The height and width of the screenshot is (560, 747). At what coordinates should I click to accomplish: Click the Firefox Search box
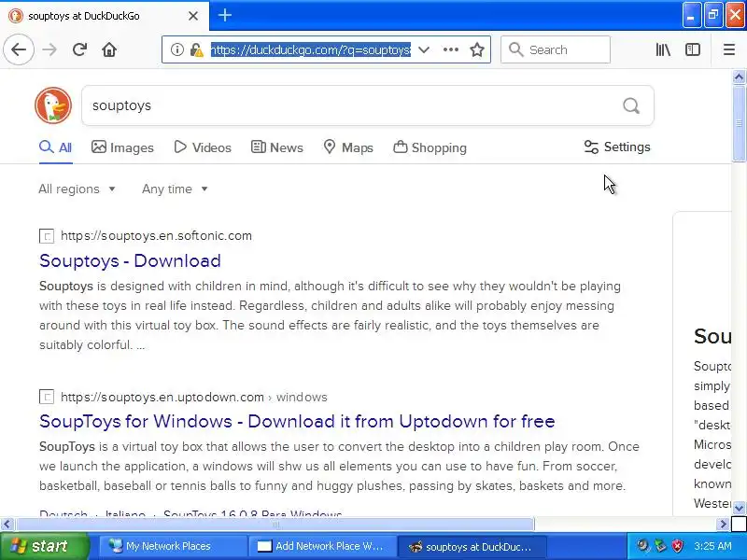click(x=556, y=49)
